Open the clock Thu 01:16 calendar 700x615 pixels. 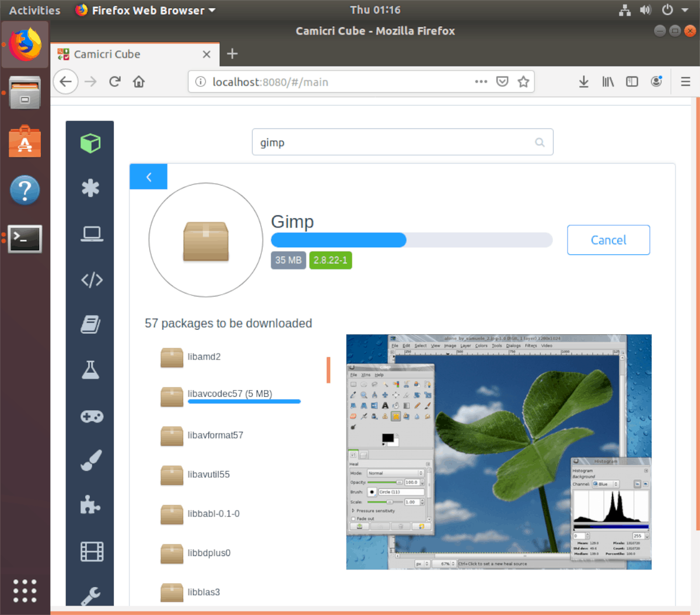click(x=375, y=10)
